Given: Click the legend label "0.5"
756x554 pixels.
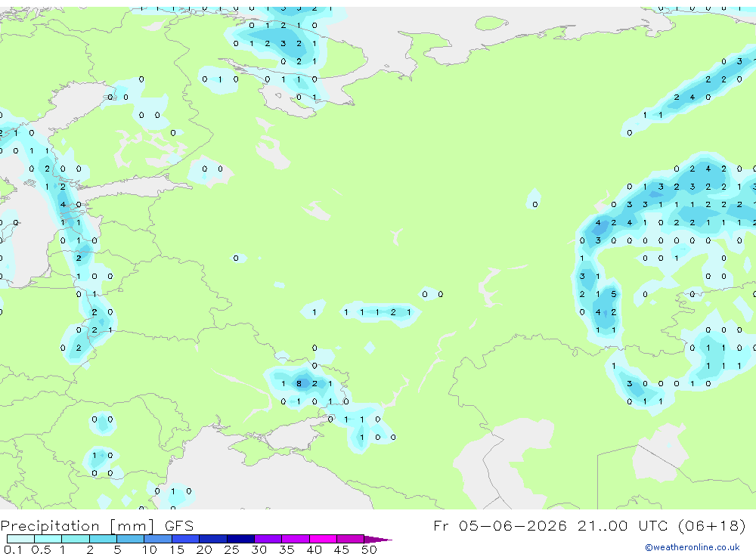Looking at the screenshot, I should pyautogui.click(x=41, y=549).
